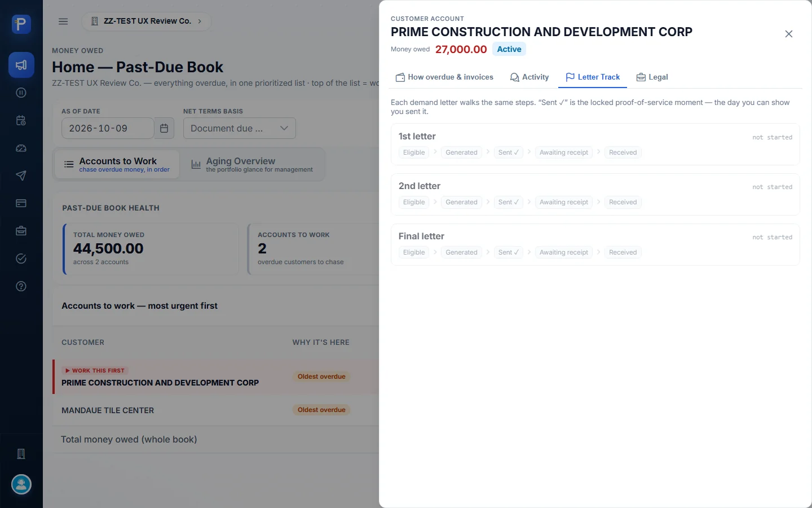Image resolution: width=812 pixels, height=508 pixels.
Task: Switch to the Activity tab
Action: click(529, 77)
